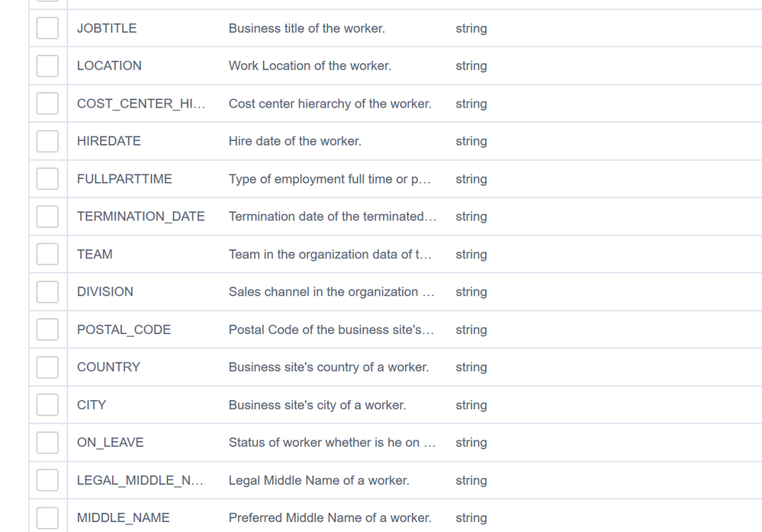The width and height of the screenshot is (762, 532).
Task: Tick the COST_CENTER_HI... row checkbox
Action: pos(47,104)
